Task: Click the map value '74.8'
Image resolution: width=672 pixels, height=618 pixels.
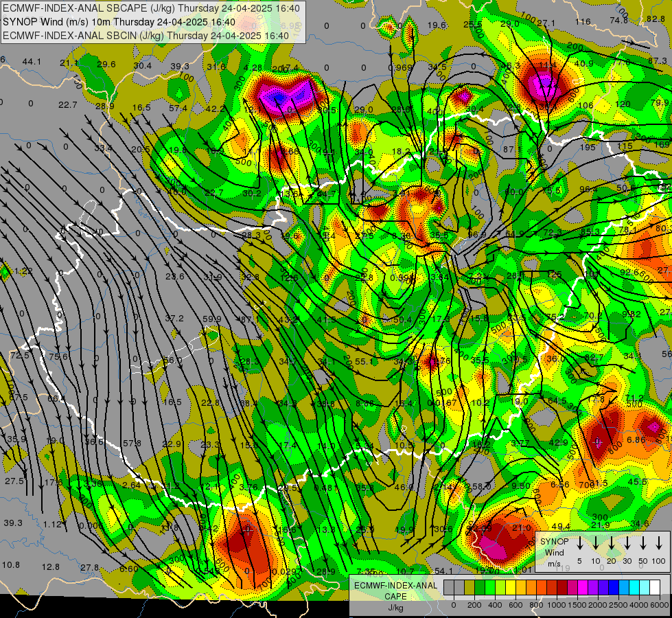Action: pyautogui.click(x=619, y=20)
